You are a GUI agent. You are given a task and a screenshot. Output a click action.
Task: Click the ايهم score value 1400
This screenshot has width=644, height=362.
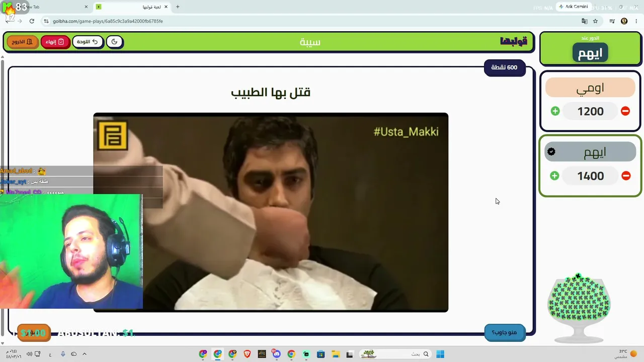pos(590,176)
